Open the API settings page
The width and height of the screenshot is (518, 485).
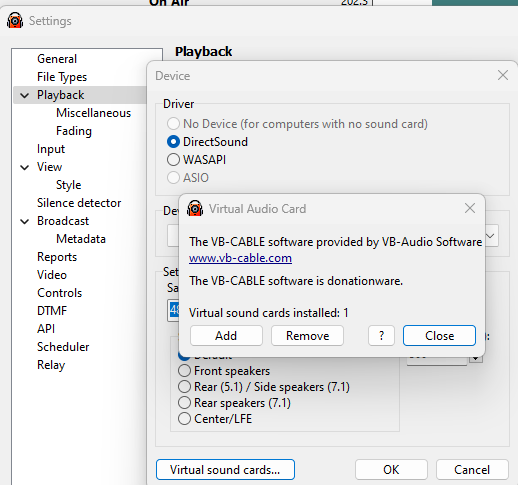point(46,329)
